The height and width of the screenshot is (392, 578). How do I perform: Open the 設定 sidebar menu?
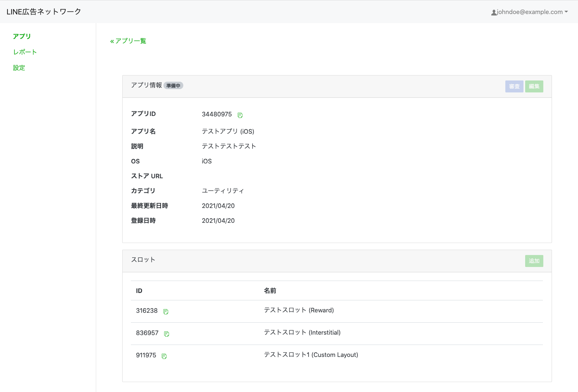tap(19, 68)
